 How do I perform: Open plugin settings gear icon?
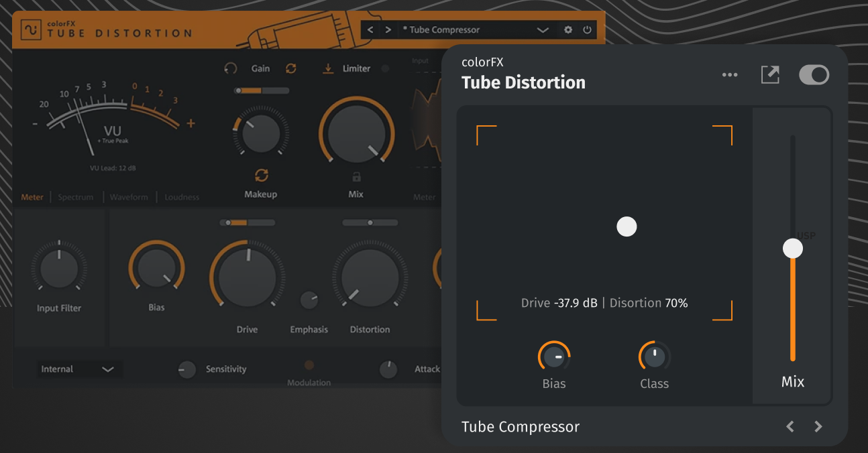pos(568,29)
